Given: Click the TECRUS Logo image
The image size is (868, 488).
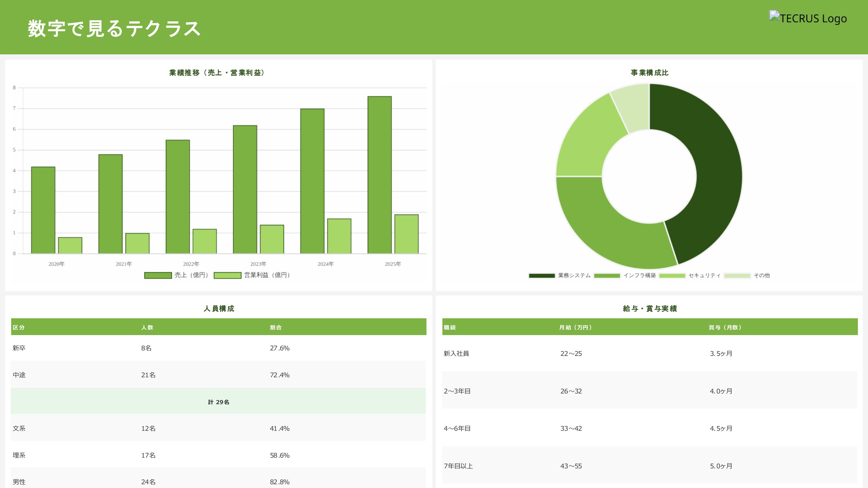Looking at the screenshot, I should point(808,18).
